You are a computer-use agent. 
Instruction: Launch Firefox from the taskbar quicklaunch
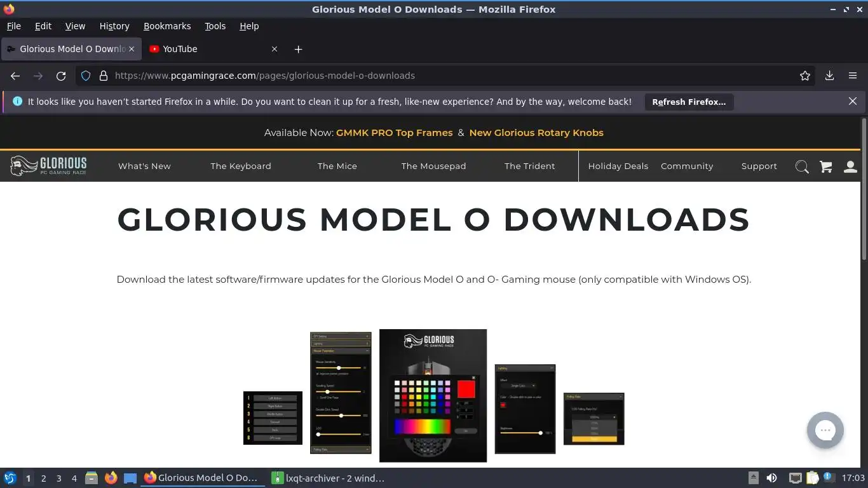[111, 478]
